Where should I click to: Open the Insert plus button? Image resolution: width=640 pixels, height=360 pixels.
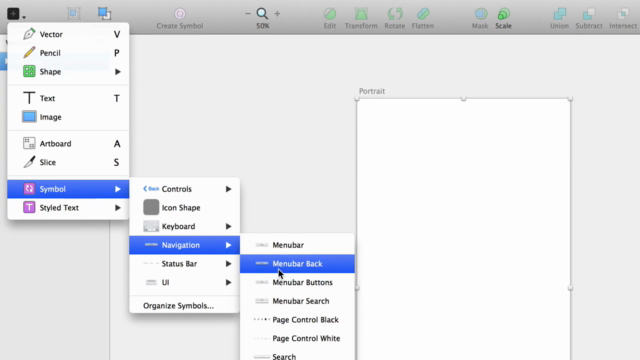pos(13,13)
